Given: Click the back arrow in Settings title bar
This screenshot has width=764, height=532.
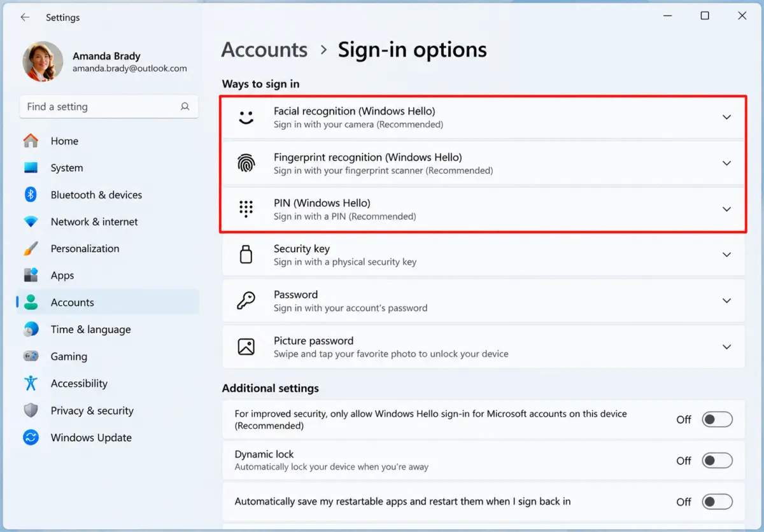Looking at the screenshot, I should [25, 17].
